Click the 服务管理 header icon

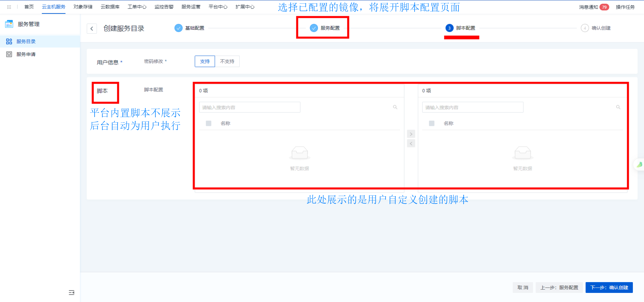(9, 24)
